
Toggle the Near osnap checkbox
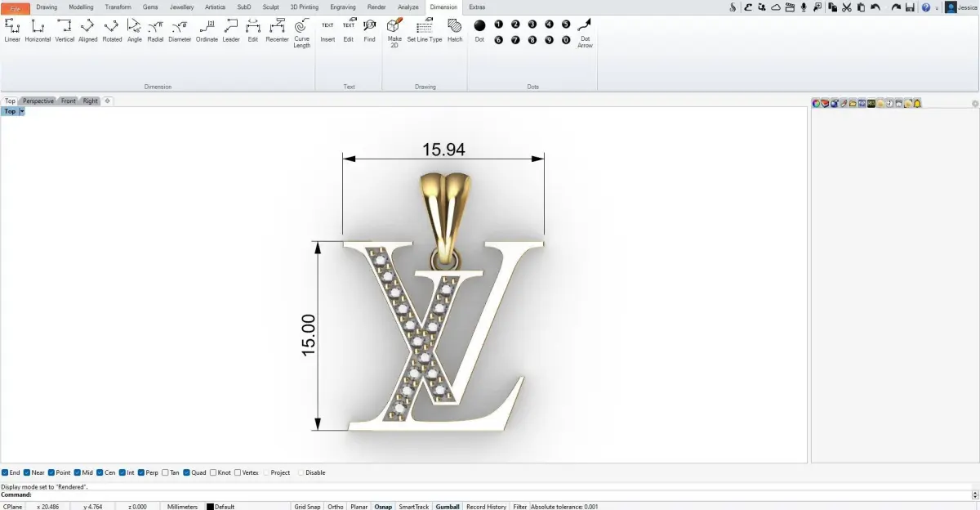pos(27,472)
